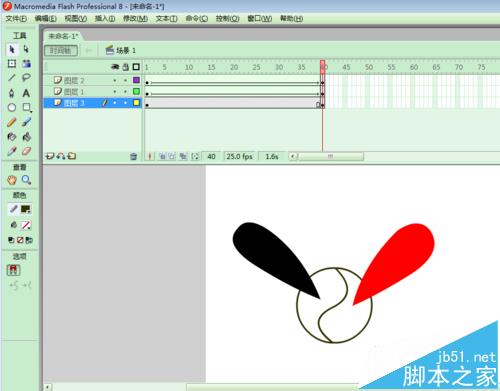Select the Hand tool

[x=12, y=180]
